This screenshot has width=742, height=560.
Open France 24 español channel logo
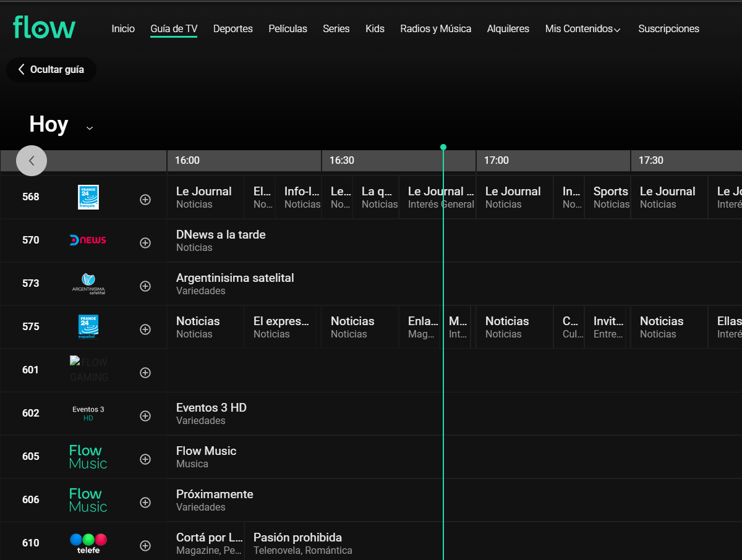pyautogui.click(x=88, y=327)
